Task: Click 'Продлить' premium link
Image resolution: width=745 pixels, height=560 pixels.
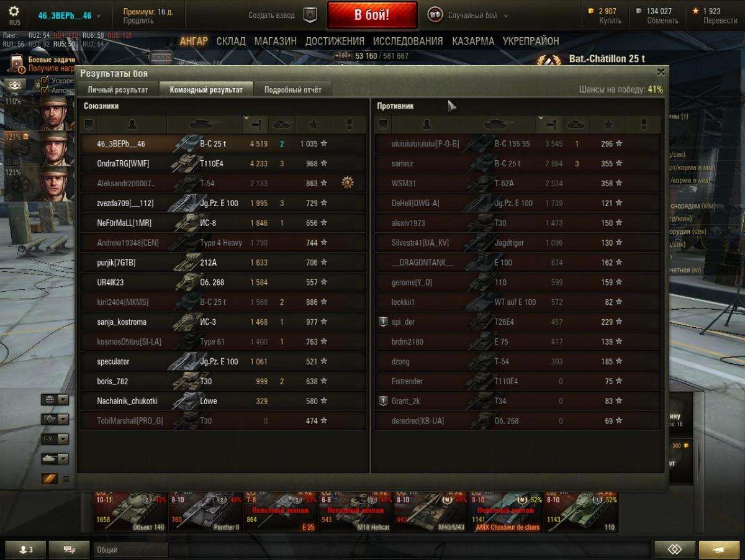Action: tap(138, 20)
